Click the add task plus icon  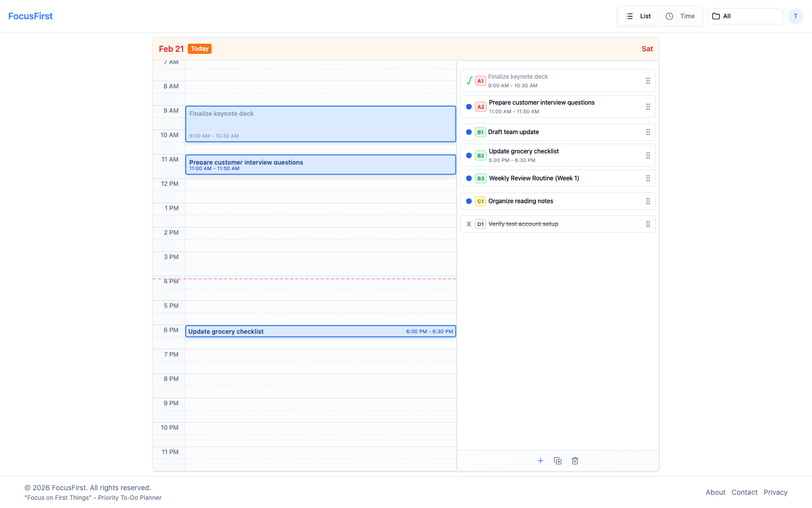pos(540,461)
